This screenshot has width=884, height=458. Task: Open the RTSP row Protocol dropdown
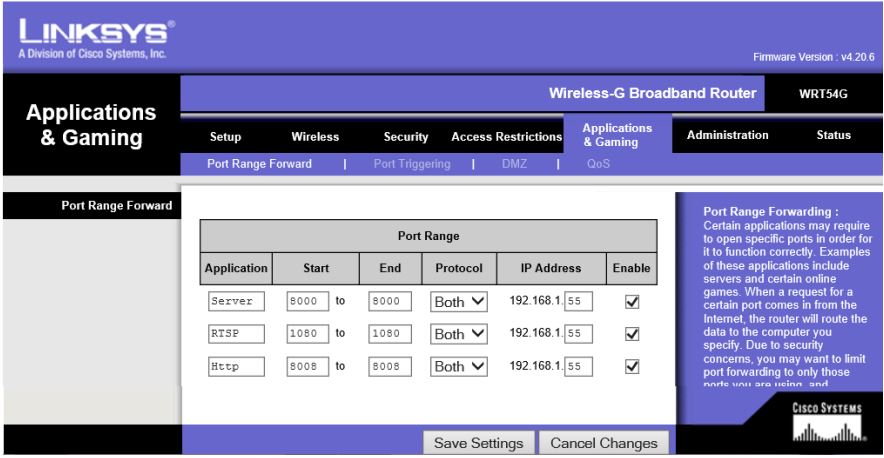(459, 334)
